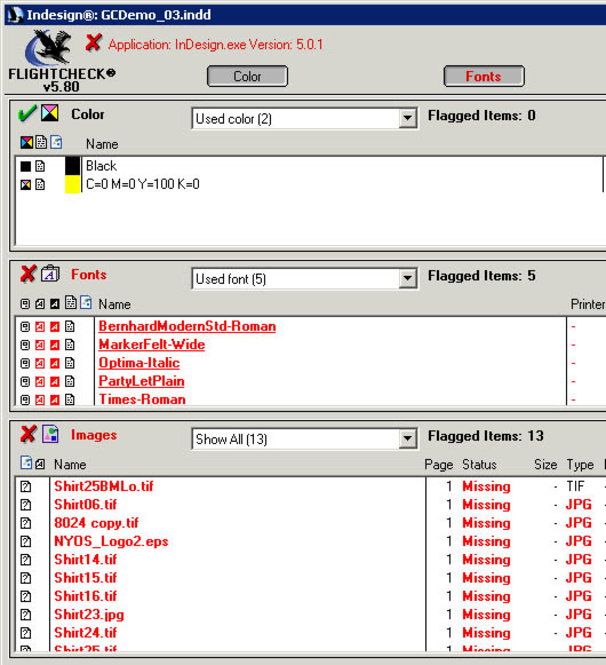This screenshot has width=606, height=665.
Task: Click the blue page column icon in Fonts header
Action: (x=86, y=302)
